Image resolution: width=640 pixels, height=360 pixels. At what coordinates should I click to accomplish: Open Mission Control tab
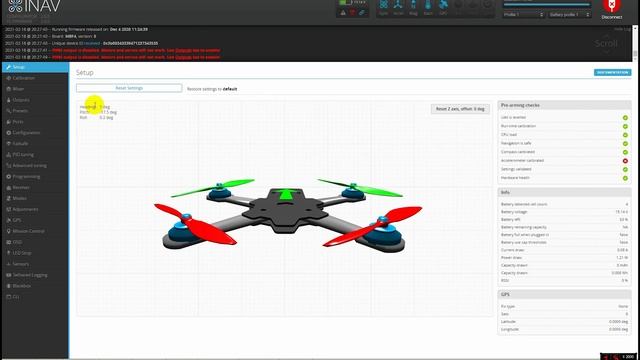pyautogui.click(x=35, y=231)
